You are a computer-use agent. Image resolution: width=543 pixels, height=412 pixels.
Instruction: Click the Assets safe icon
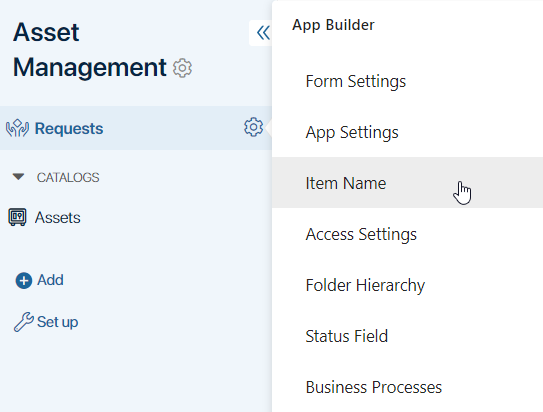pos(17,217)
